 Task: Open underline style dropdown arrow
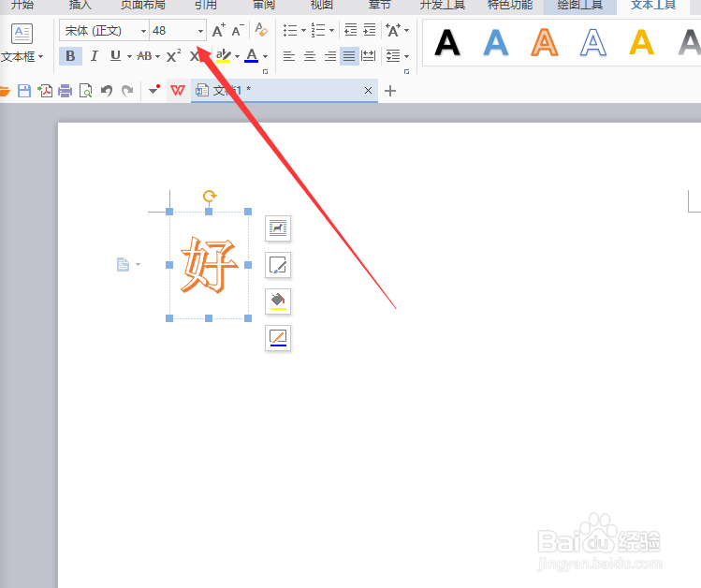point(129,56)
